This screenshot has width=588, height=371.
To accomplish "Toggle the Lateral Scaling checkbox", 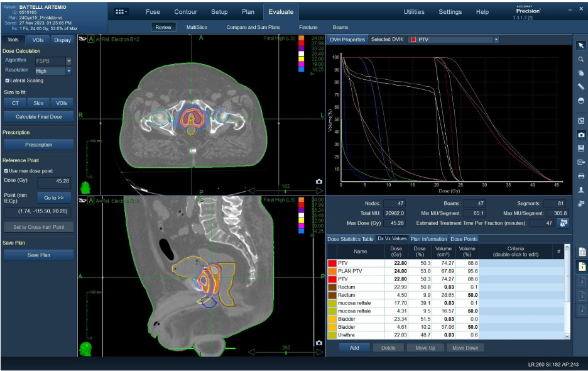I will tap(8, 80).
